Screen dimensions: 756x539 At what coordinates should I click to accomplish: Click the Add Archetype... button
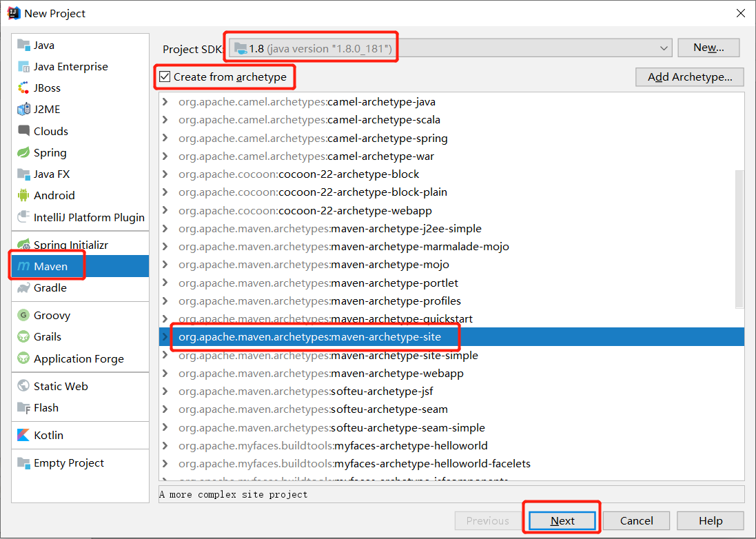tap(689, 77)
